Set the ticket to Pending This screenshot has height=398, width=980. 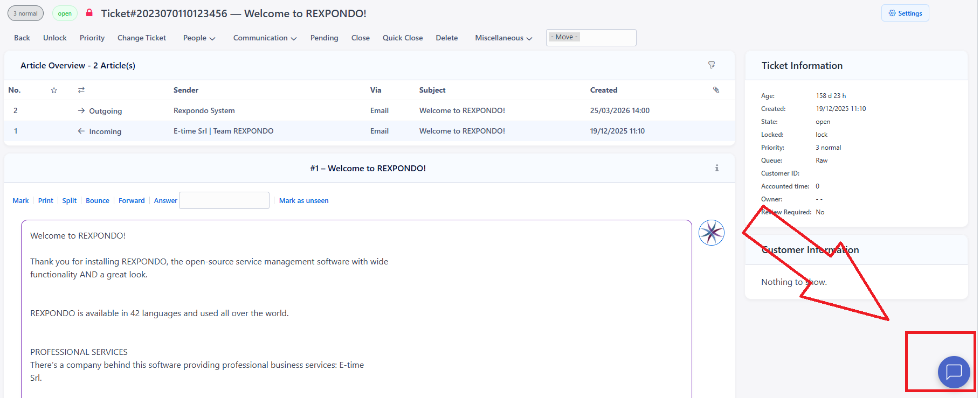coord(325,38)
